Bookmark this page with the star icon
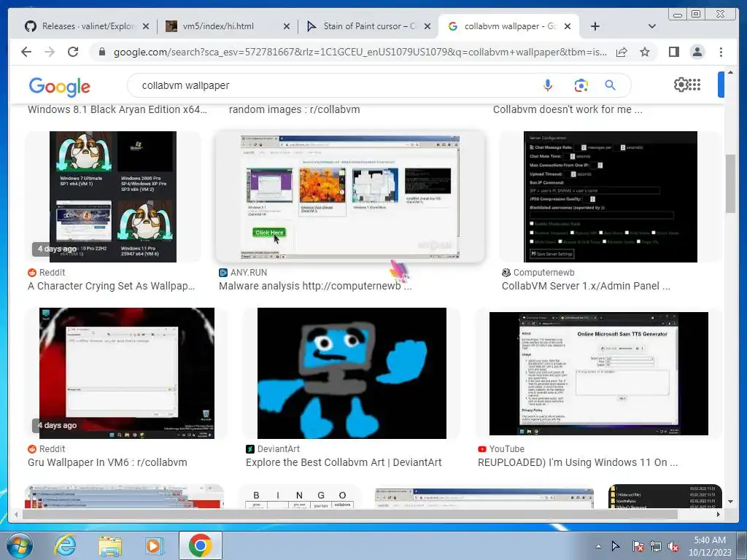747x560 pixels. (x=645, y=52)
